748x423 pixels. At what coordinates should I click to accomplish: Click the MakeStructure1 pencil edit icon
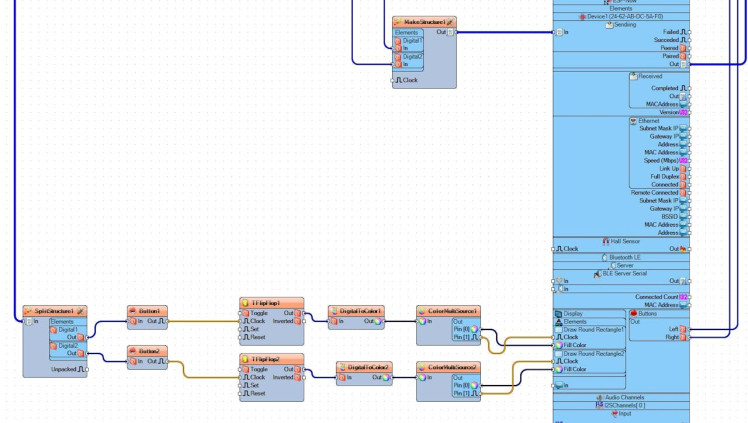(x=450, y=22)
